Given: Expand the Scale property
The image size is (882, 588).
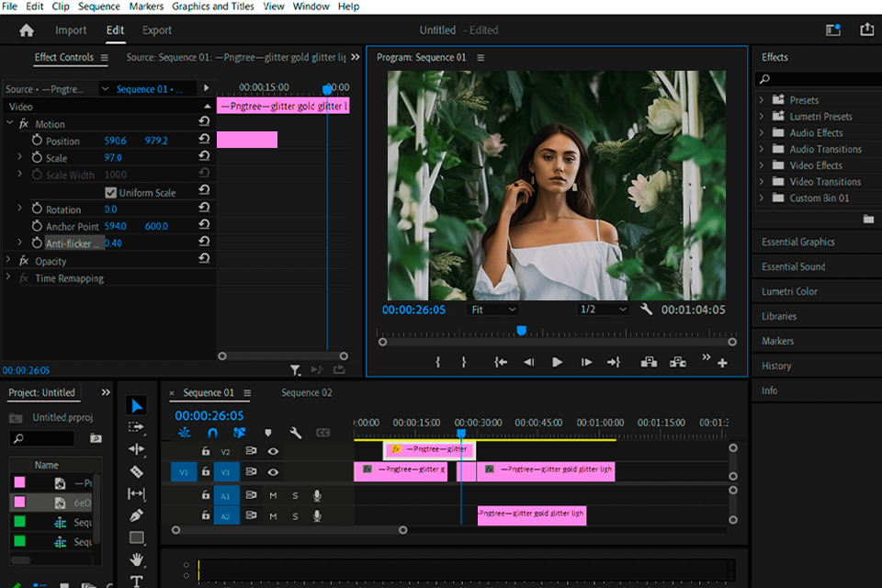Looking at the screenshot, I should [19, 157].
